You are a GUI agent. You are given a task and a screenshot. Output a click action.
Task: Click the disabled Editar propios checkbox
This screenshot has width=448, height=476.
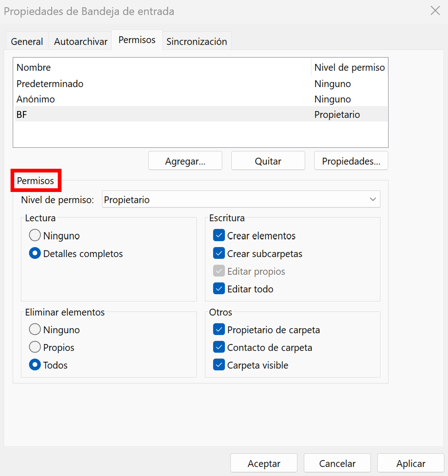219,271
